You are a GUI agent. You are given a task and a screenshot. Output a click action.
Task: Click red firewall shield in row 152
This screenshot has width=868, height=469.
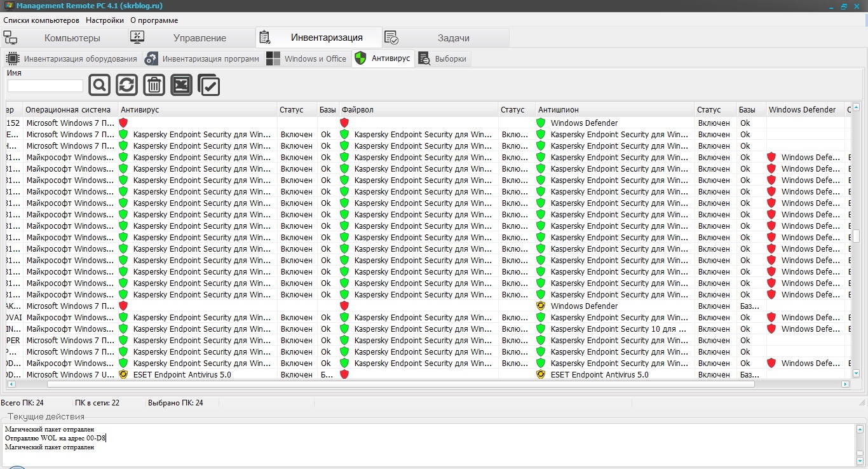click(x=344, y=123)
